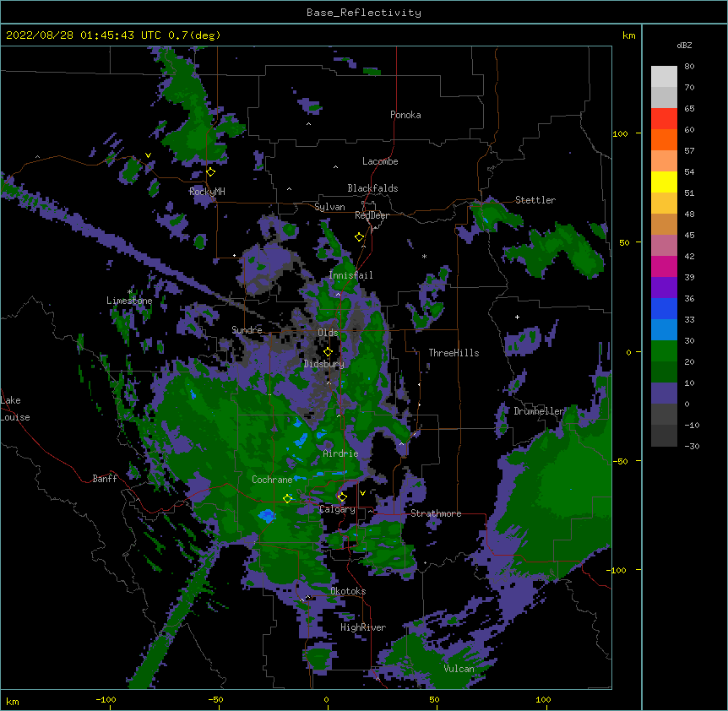Click the Airdrie city label
This screenshot has height=711, width=728.
[340, 453]
